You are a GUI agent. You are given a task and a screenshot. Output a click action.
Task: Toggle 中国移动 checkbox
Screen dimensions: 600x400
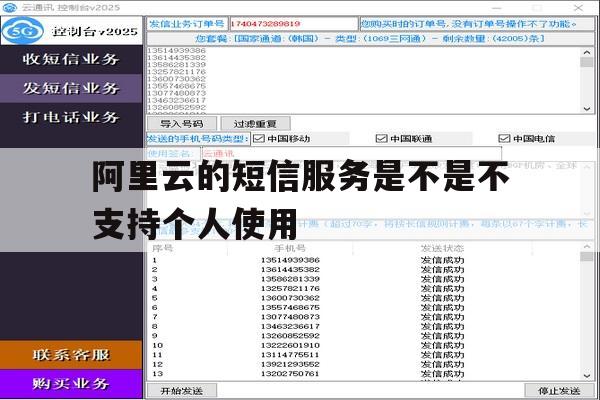259,139
